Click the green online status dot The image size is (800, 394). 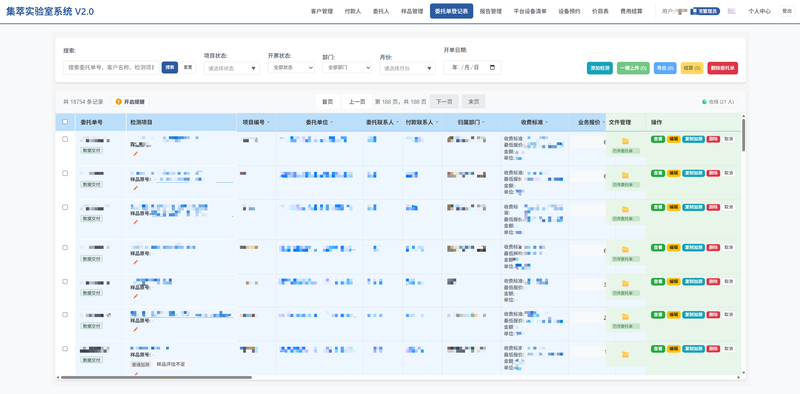[705, 102]
